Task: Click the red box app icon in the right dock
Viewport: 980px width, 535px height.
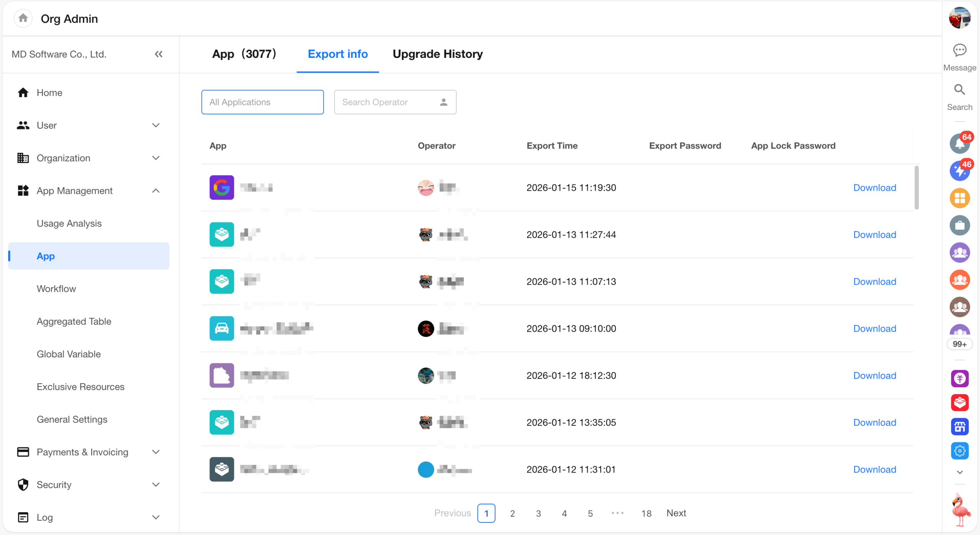Action: pos(959,402)
